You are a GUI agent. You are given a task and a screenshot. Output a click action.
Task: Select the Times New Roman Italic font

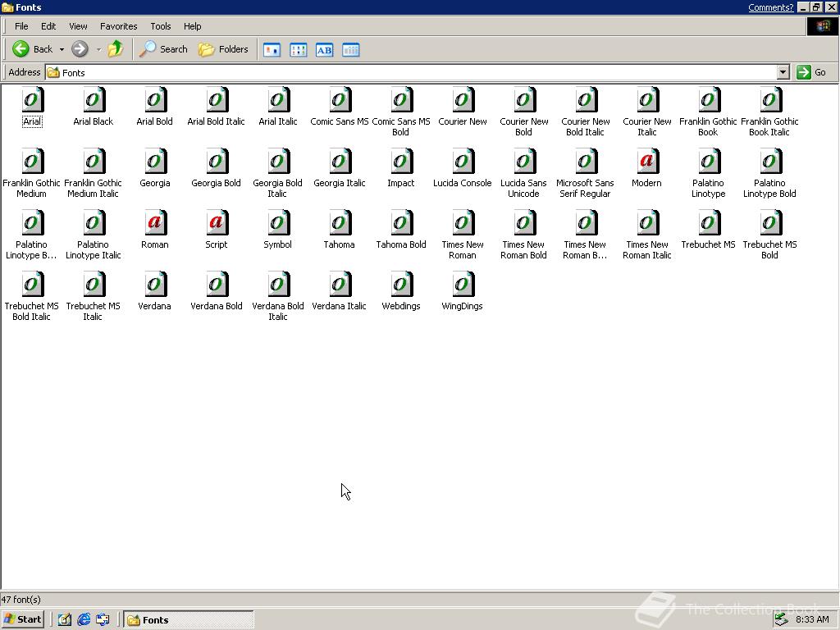(x=647, y=223)
